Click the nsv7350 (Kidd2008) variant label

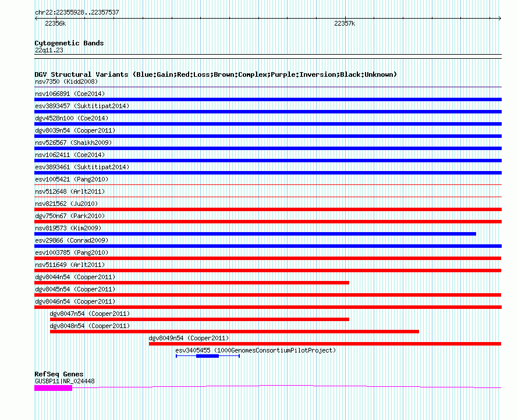click(x=66, y=81)
